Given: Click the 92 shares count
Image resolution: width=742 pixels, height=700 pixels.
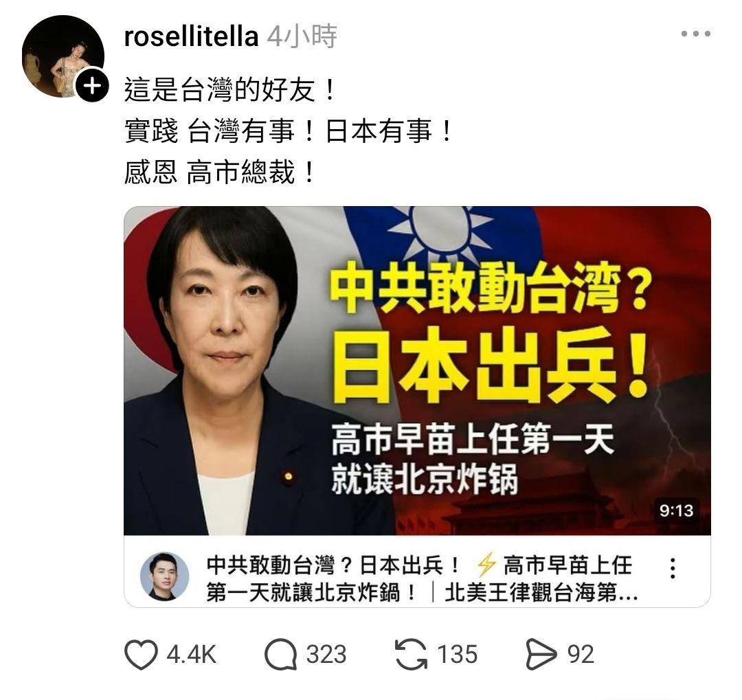Looking at the screenshot, I should [x=581, y=655].
